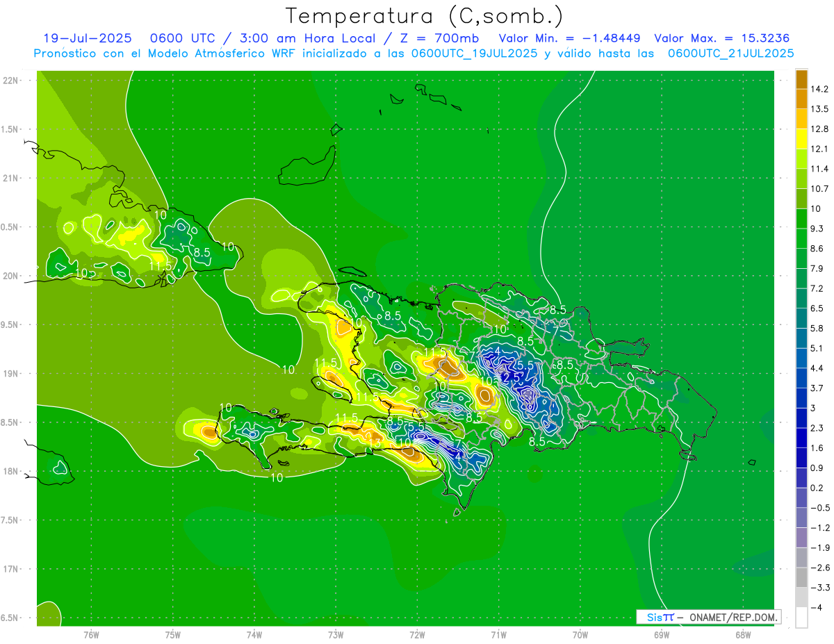834x644 pixels.
Task: Click the "4.4" legend value
Action: tap(817, 368)
